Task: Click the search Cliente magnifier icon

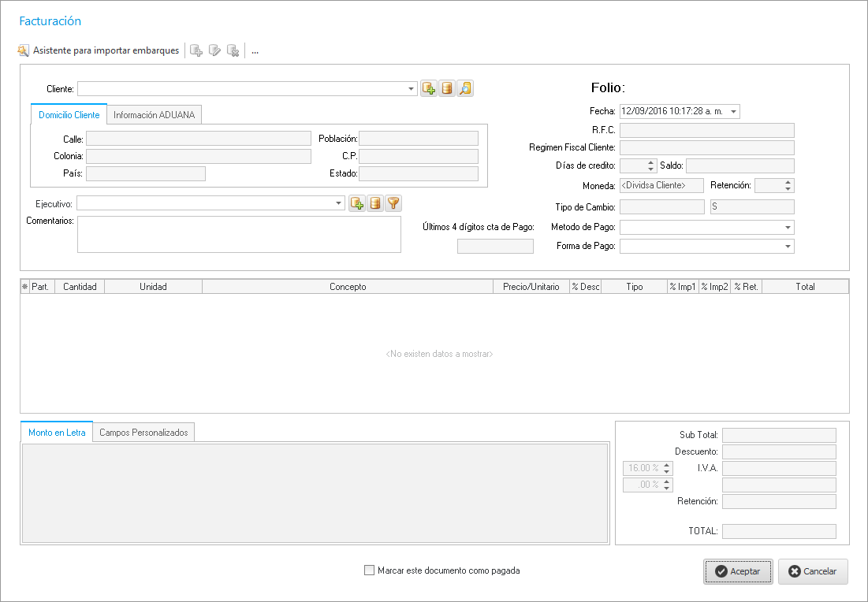Action: point(465,89)
